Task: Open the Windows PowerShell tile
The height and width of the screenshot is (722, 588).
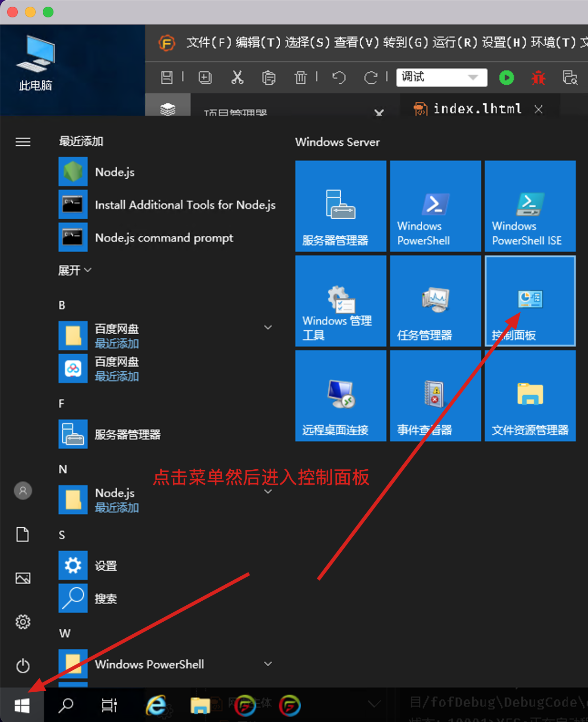Action: (435, 206)
